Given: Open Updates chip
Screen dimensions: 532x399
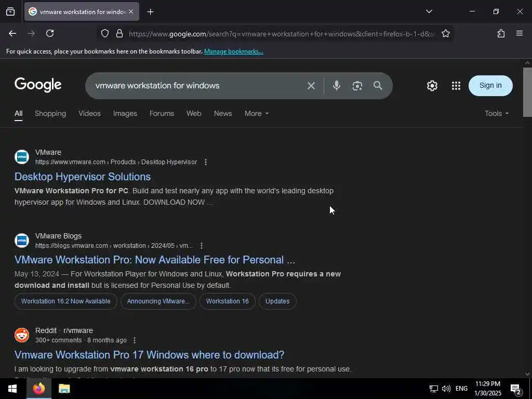Looking at the screenshot, I should click(x=277, y=301).
